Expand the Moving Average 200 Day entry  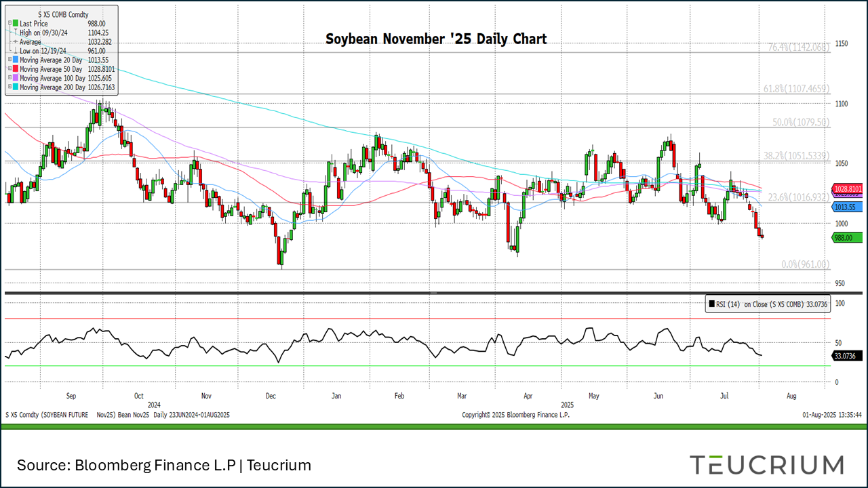pyautogui.click(x=9, y=87)
